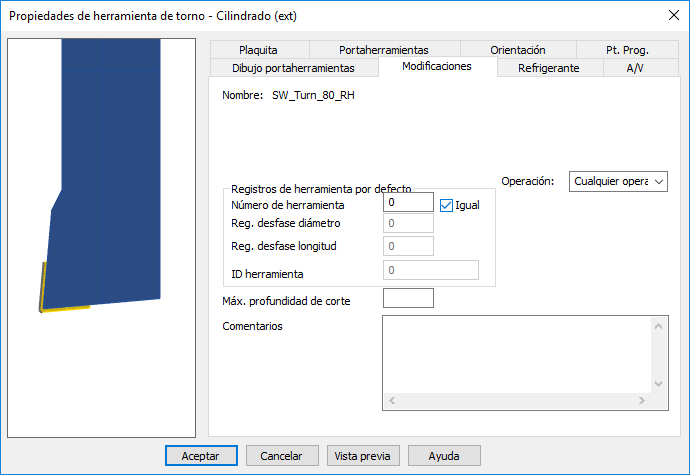
Task: Toggle the Igual checkbox
Action: point(446,205)
